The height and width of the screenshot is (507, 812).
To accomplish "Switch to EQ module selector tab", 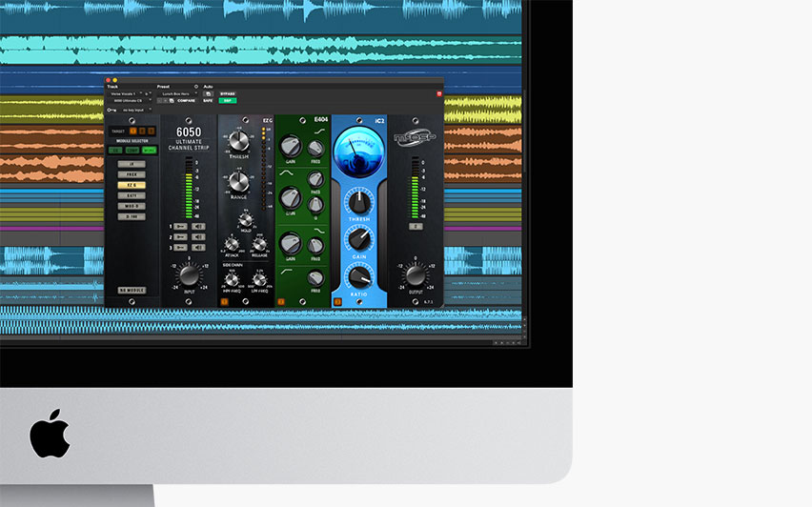I will [x=115, y=151].
